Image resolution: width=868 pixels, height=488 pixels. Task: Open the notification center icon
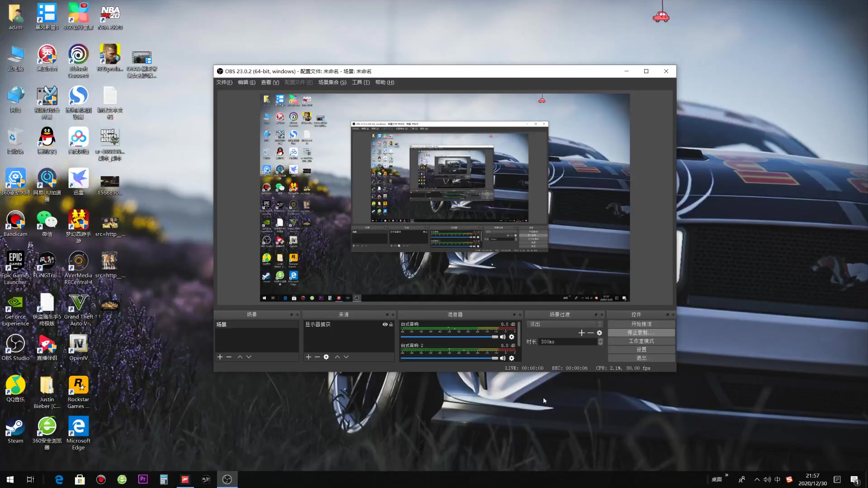point(854,479)
